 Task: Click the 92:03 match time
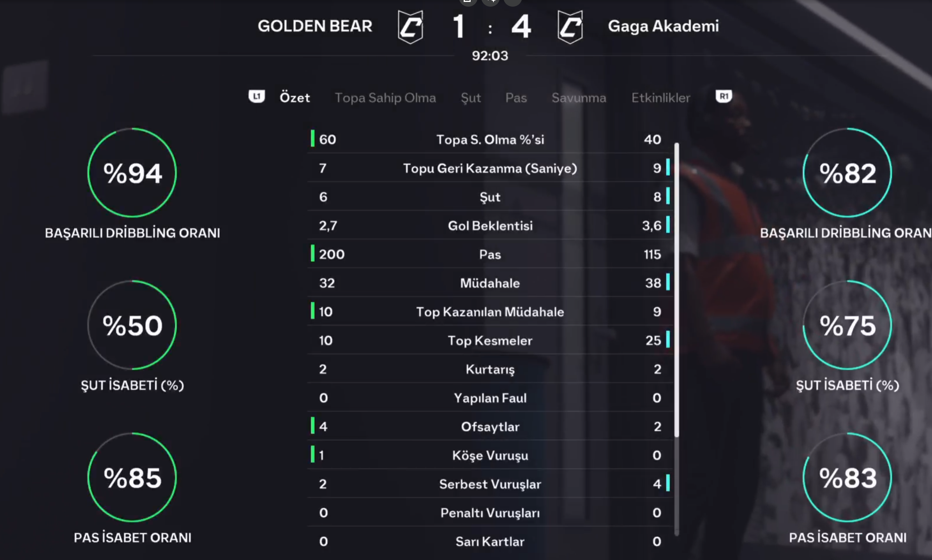tap(490, 56)
